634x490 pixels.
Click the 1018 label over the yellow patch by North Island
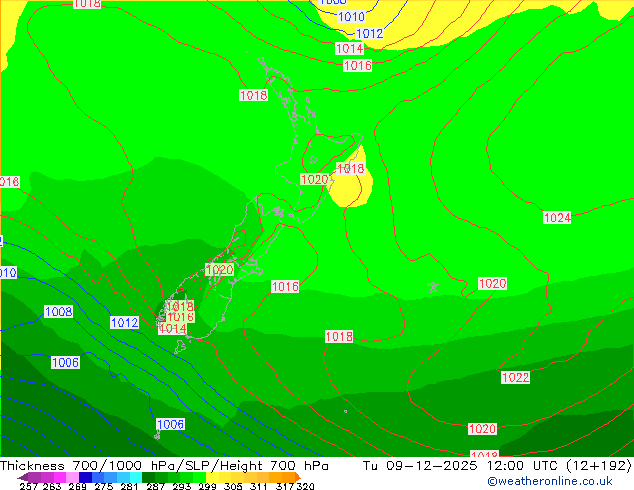point(351,169)
